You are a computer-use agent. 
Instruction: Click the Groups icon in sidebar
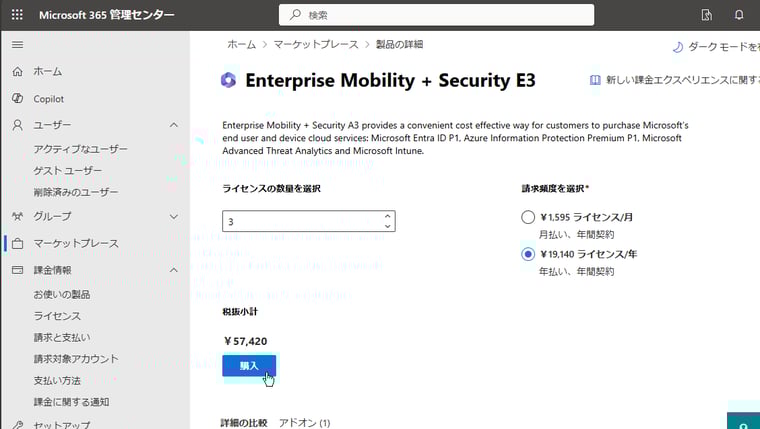17,216
